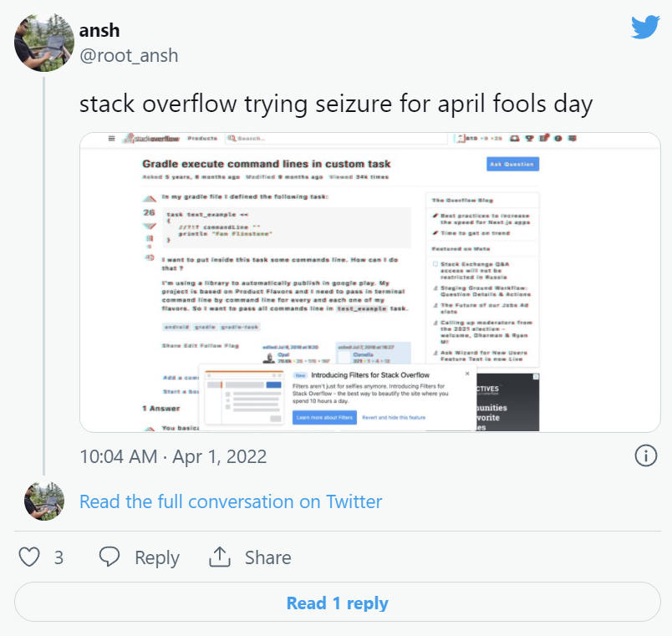Open the profile dropdown showing reputation
Screen dimensions: 672x636
(x=462, y=139)
